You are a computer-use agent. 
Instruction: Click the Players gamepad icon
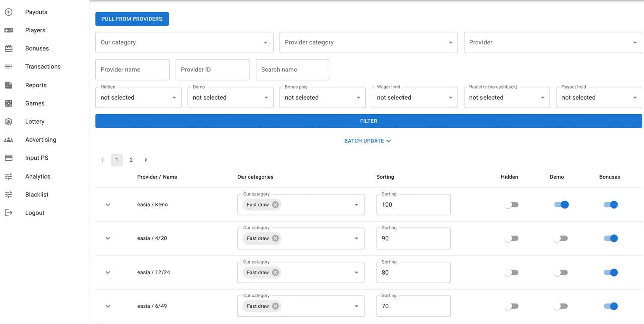[x=9, y=30]
